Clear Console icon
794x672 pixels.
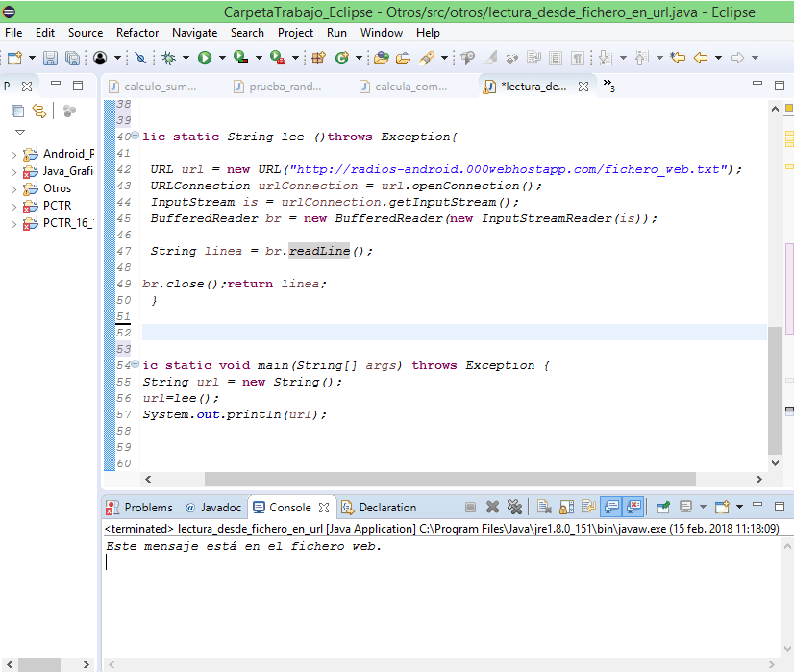coord(544,507)
